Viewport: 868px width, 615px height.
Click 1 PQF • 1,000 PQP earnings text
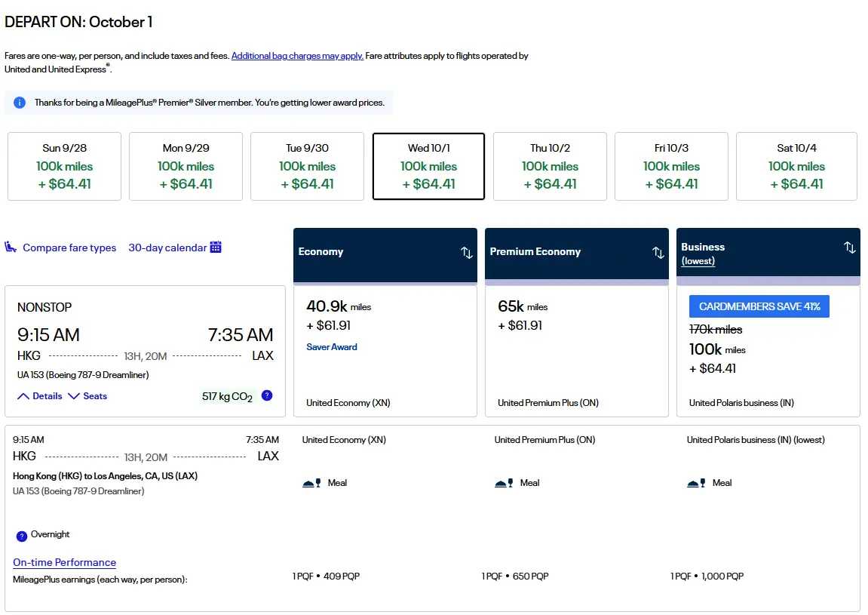(707, 577)
